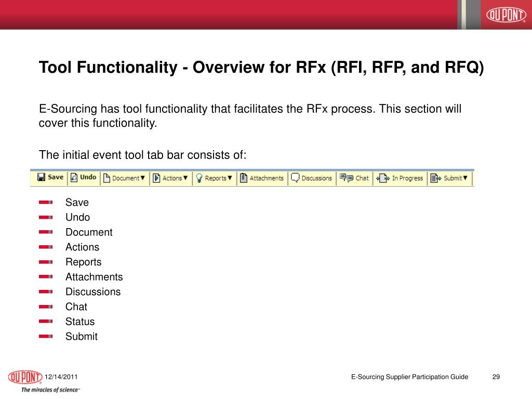Screen dimensions: 532x399
Task: Open the Chat toolbar label
Action: pyautogui.click(x=362, y=178)
